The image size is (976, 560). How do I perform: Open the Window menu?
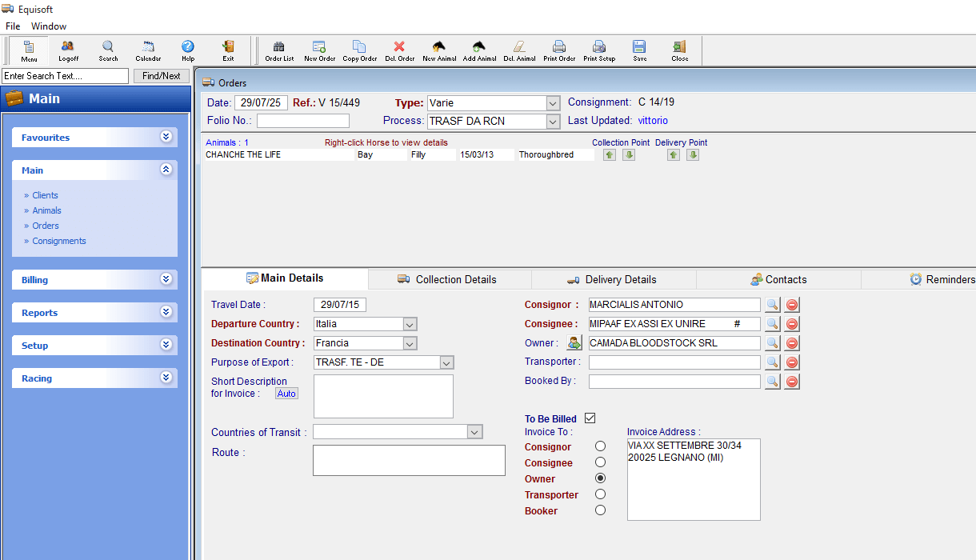[49, 26]
